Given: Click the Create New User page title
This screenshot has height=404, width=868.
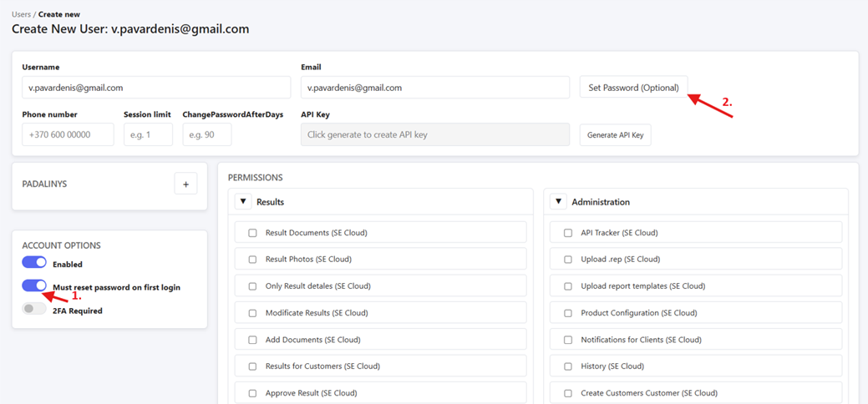Looking at the screenshot, I should pyautogui.click(x=130, y=28).
